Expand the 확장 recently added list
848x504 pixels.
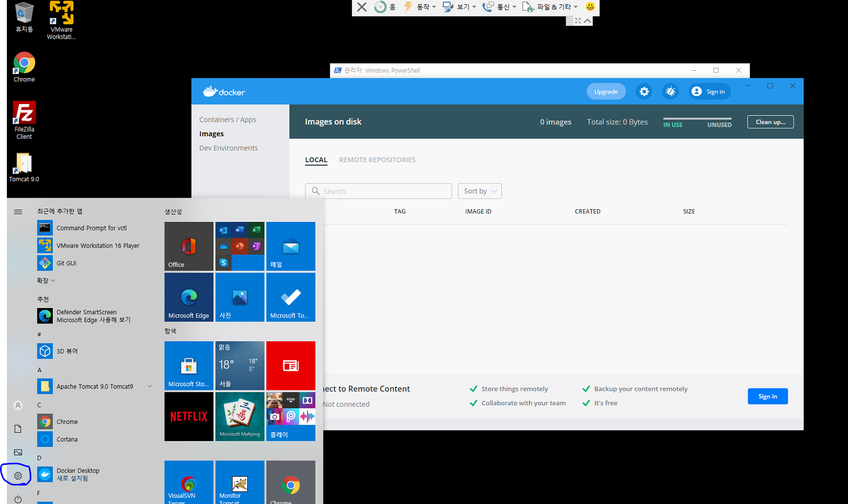(x=46, y=280)
